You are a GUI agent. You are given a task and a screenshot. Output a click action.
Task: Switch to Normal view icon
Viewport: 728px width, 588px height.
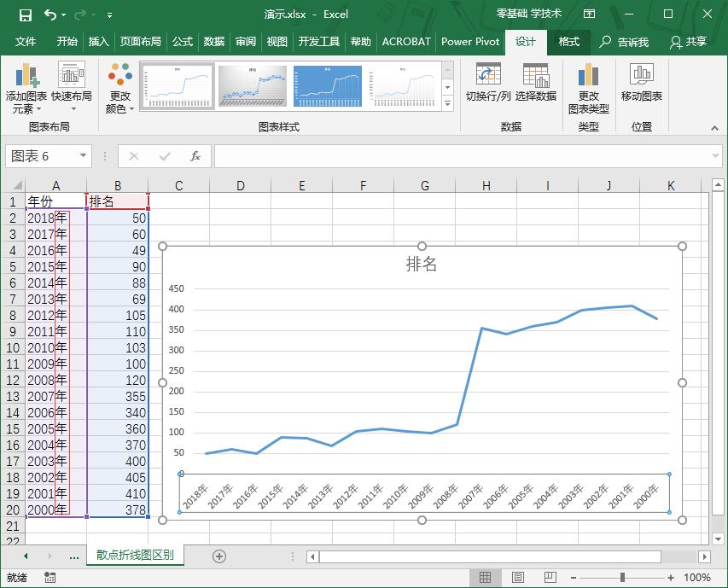485,577
